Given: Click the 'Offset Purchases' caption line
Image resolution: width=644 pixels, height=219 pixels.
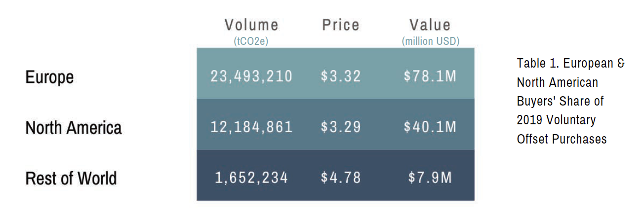Looking at the screenshot, I should [562, 139].
